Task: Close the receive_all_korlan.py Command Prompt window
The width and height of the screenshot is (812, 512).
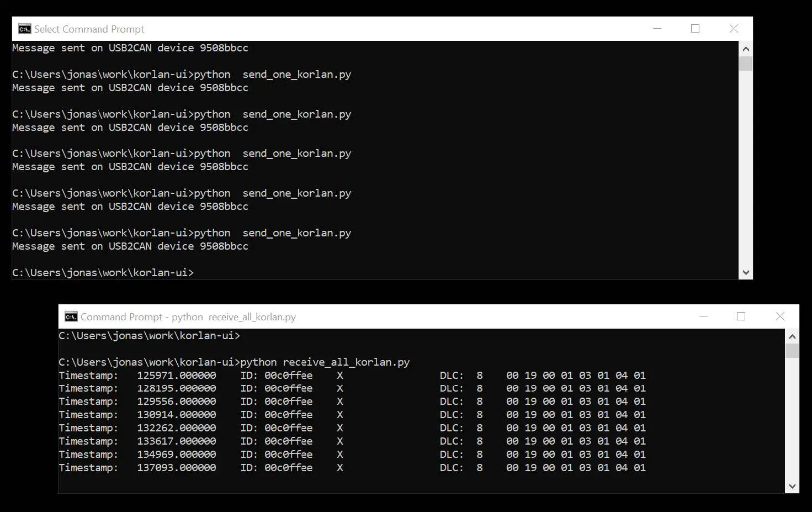Action: click(x=780, y=316)
